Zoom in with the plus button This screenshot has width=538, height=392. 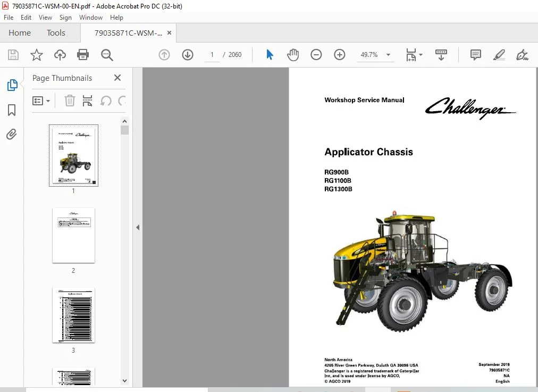[339, 55]
